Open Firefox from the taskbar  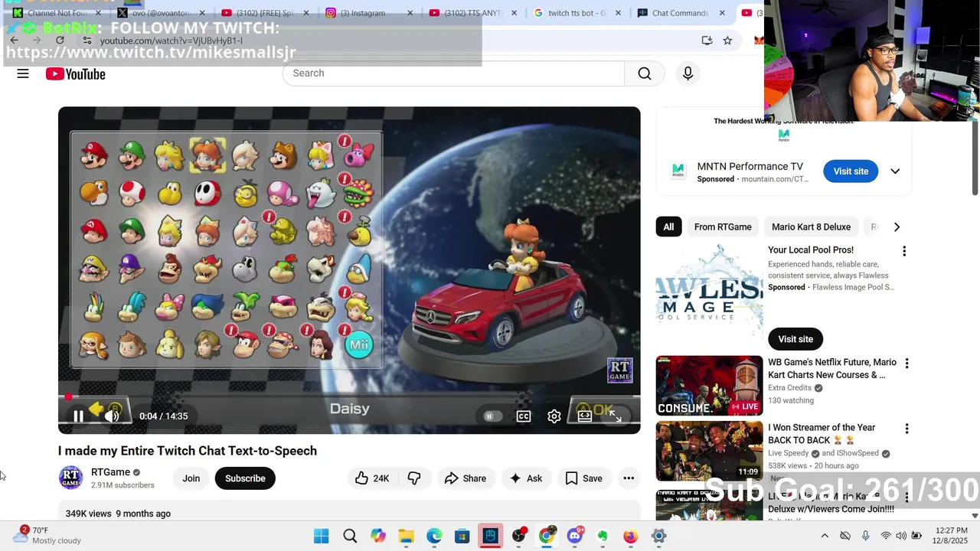coord(630,536)
